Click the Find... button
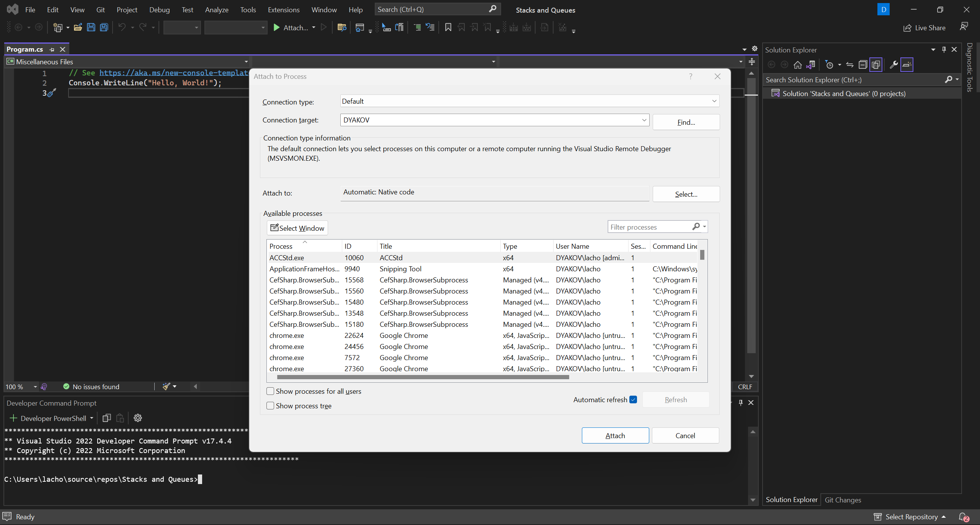Screen dimensions: 980x525 [686, 122]
